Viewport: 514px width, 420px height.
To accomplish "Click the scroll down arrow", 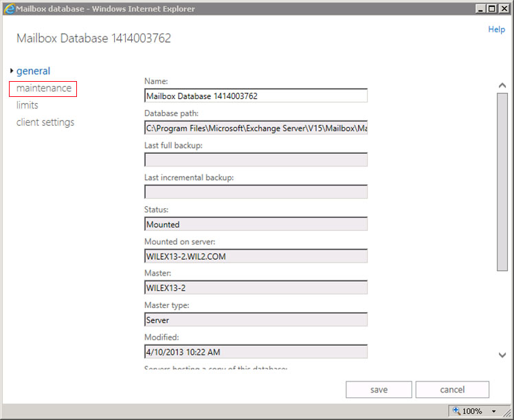I will coord(502,355).
